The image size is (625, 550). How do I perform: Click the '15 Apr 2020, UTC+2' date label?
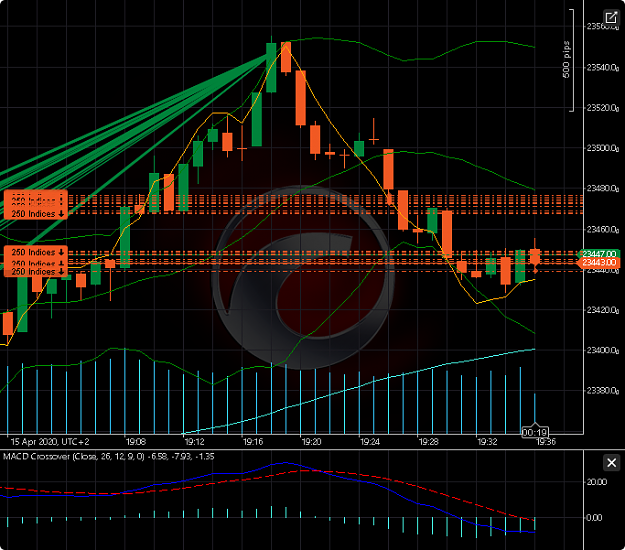point(50,442)
